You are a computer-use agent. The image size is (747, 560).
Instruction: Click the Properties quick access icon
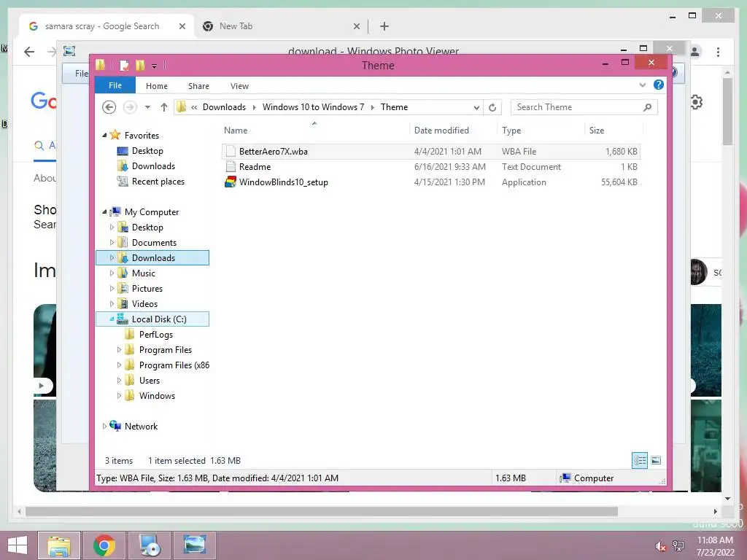click(124, 65)
